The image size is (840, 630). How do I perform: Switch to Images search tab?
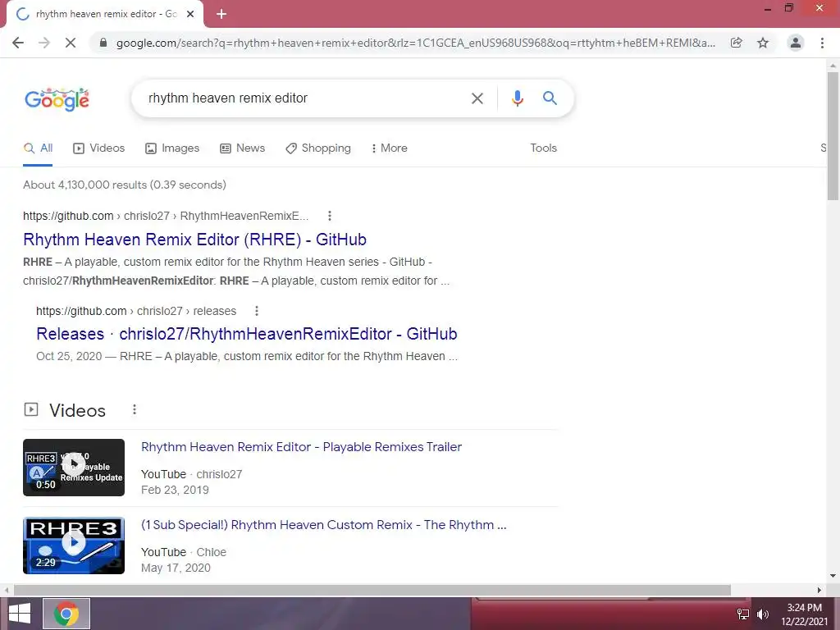(172, 148)
